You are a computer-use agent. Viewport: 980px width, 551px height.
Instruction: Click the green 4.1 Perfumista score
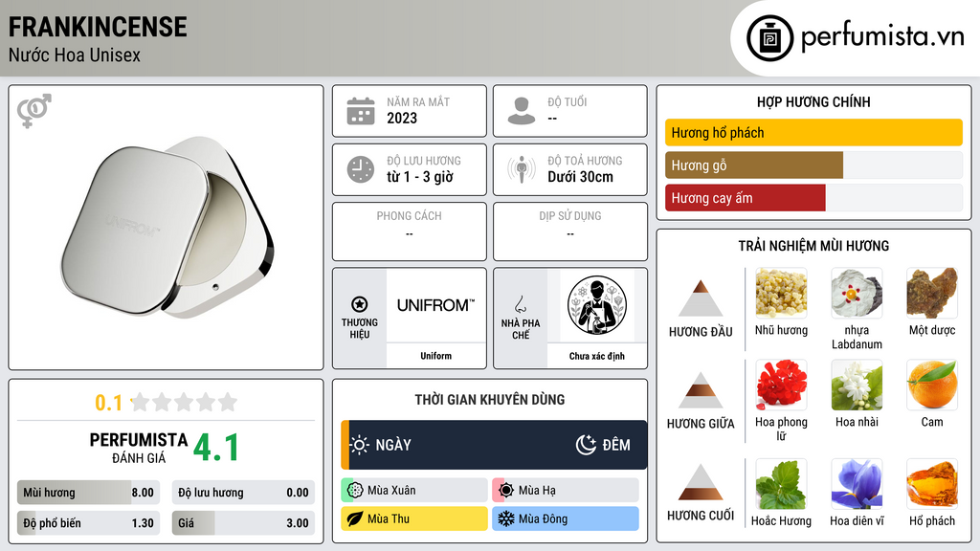[x=216, y=448]
